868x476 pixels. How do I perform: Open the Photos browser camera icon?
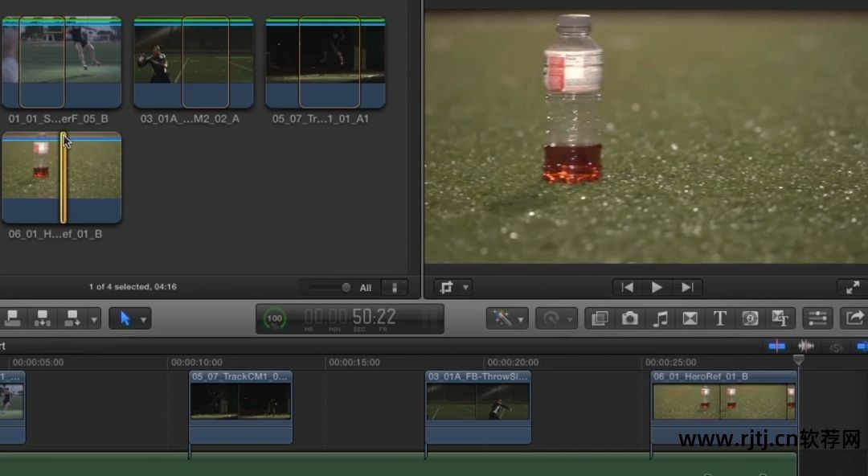[x=629, y=318]
